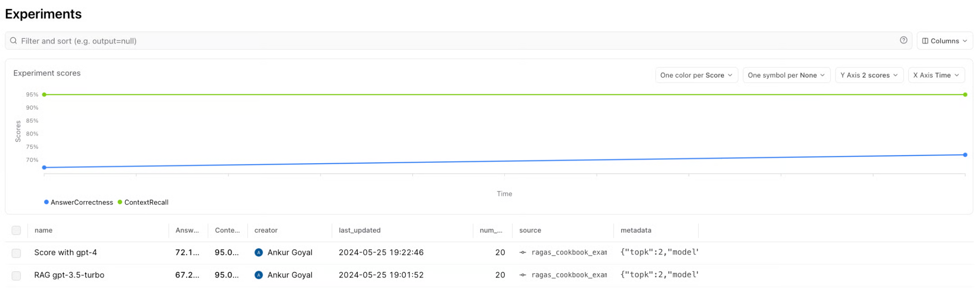
Task: Sort by the last_updated column header
Action: (359, 230)
